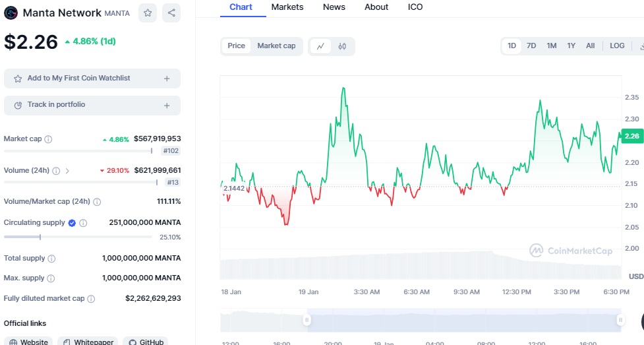Click plus icon on watchlist button
Image resolution: width=644 pixels, height=345 pixels.
pyautogui.click(x=167, y=78)
